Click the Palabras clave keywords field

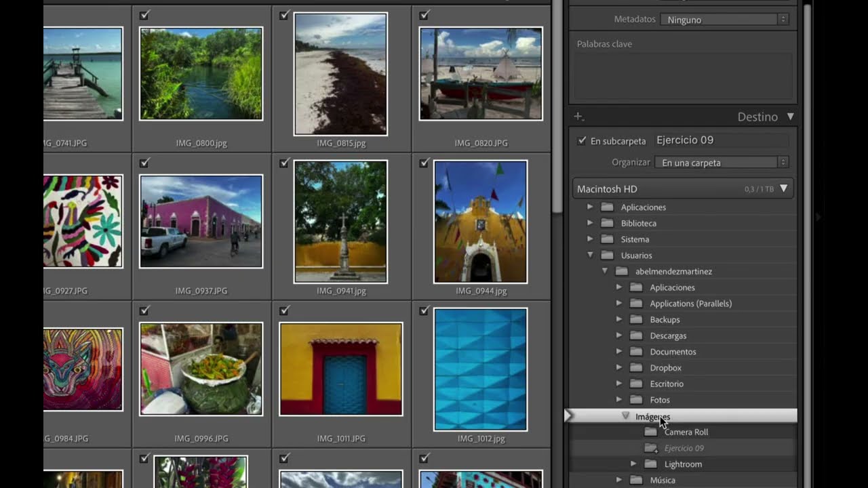pos(683,77)
